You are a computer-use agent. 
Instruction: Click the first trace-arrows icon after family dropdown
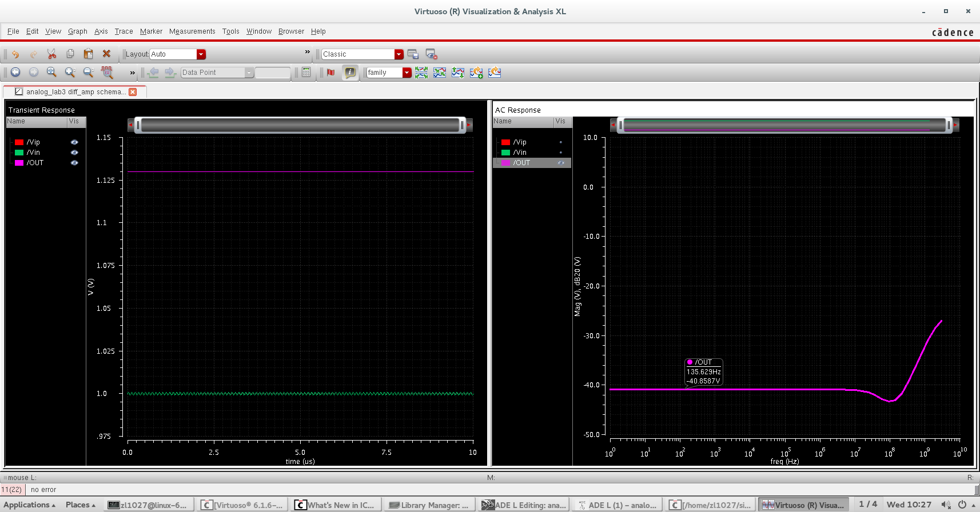421,73
